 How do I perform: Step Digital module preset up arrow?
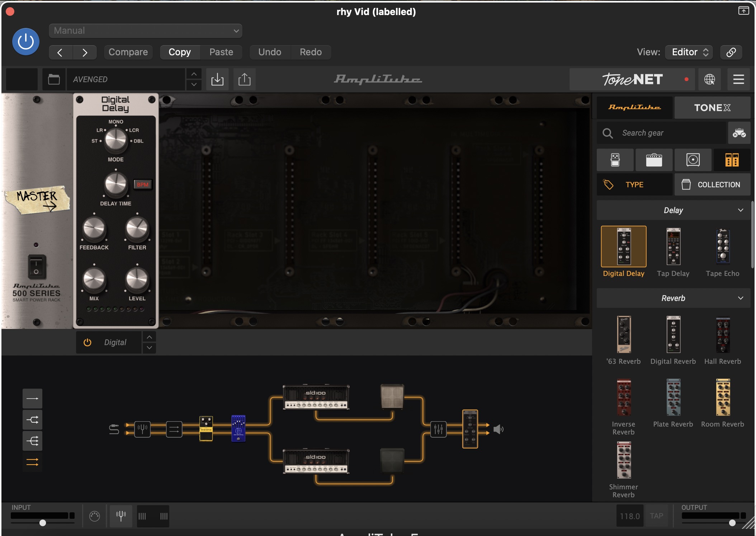(x=149, y=337)
